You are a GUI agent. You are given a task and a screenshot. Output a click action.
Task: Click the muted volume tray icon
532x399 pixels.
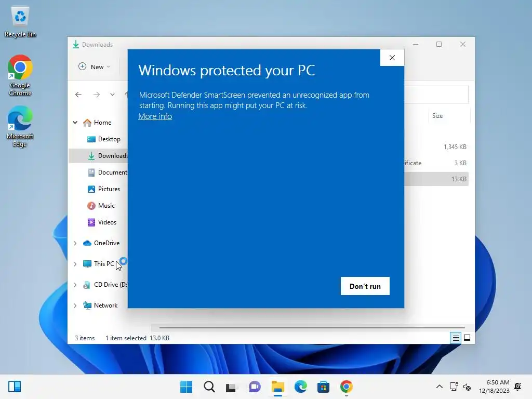(467, 387)
